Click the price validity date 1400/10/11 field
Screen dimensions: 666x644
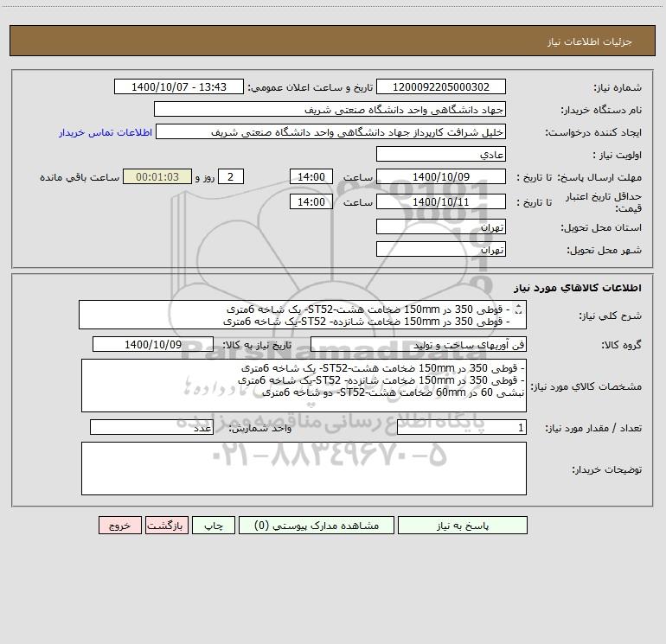click(441, 201)
